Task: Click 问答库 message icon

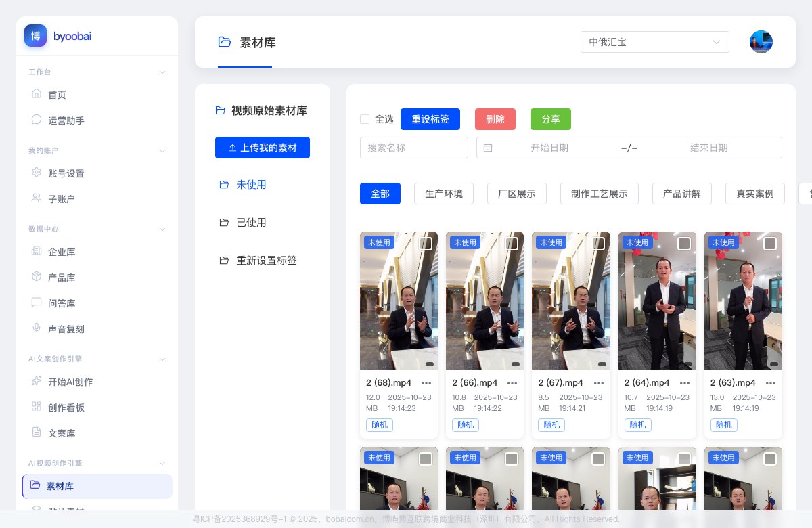Action: pyautogui.click(x=37, y=303)
